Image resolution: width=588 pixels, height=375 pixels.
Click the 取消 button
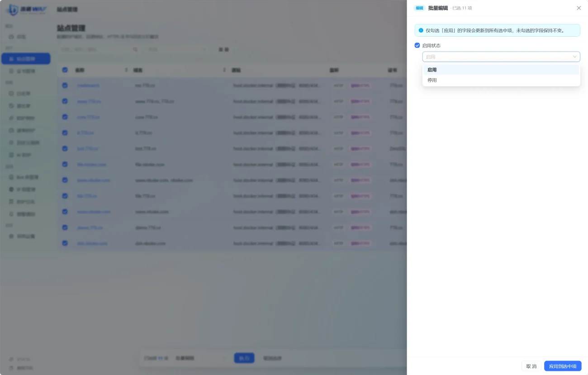[x=531, y=366]
